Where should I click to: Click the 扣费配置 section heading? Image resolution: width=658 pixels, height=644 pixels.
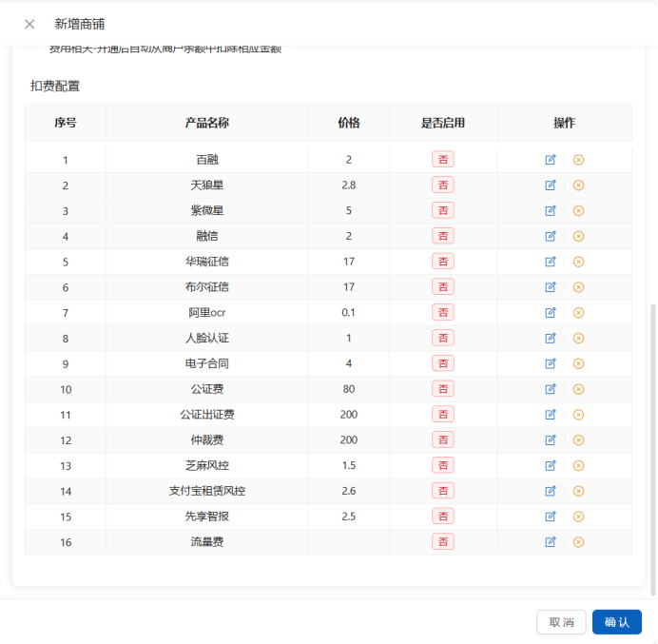tap(55, 86)
